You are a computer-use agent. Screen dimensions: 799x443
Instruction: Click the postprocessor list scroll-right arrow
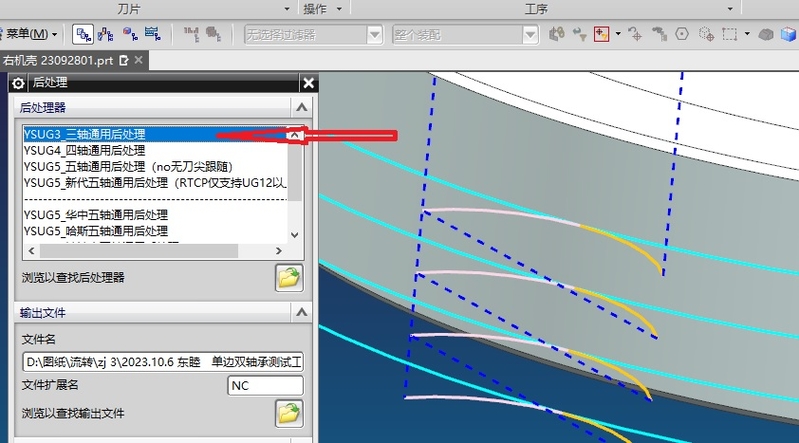click(x=278, y=251)
